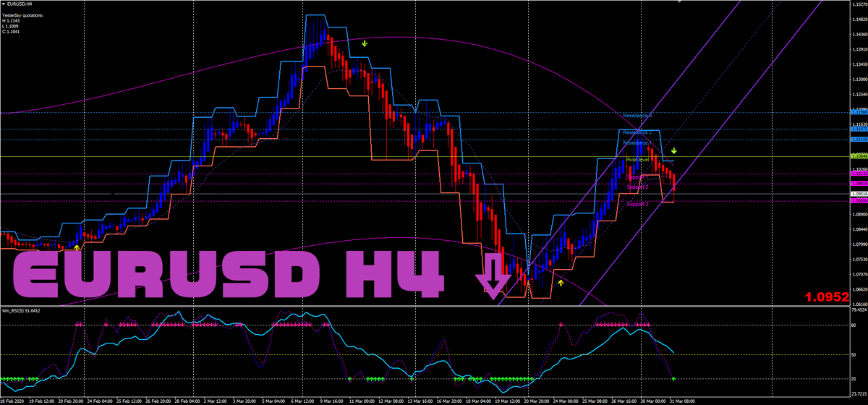The height and width of the screenshot is (405, 868).
Task: Click the yellow buy arrow near 24 Mar
Action: pyautogui.click(x=561, y=283)
